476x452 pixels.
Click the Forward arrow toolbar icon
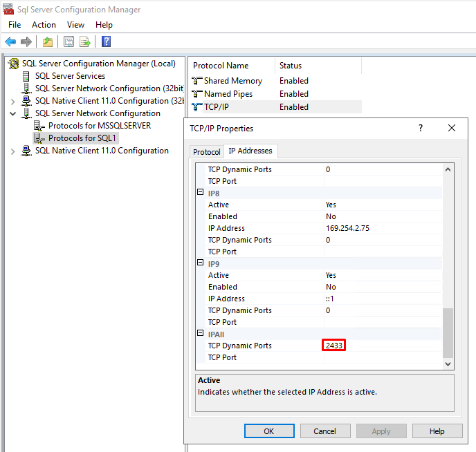click(26, 42)
